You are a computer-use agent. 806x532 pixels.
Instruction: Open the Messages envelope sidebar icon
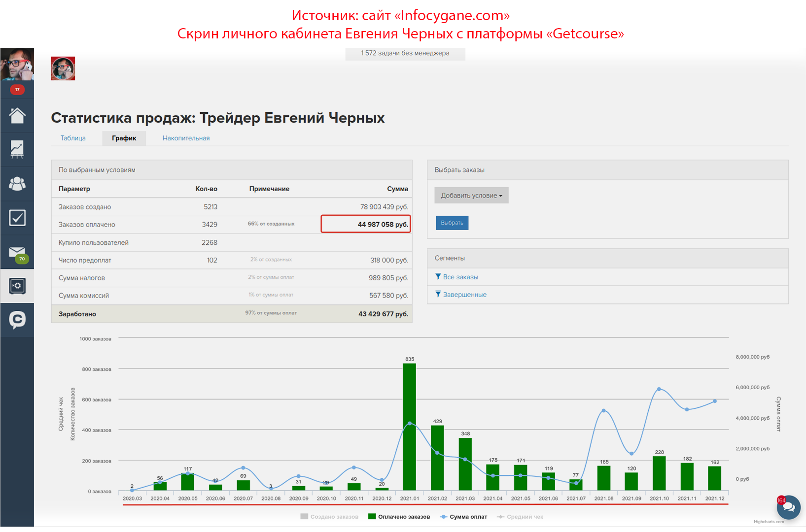17,252
